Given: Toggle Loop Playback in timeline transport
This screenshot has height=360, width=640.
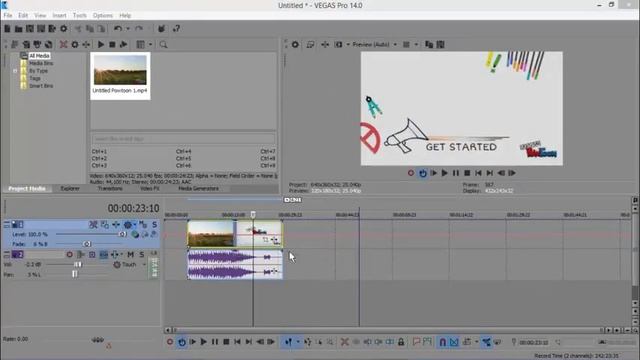Looking at the screenshot, I should pos(182,342).
